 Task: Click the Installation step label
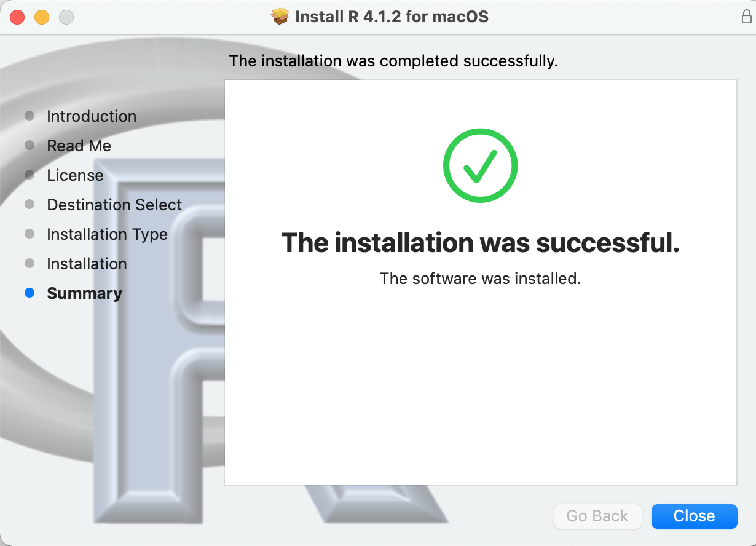tap(87, 264)
